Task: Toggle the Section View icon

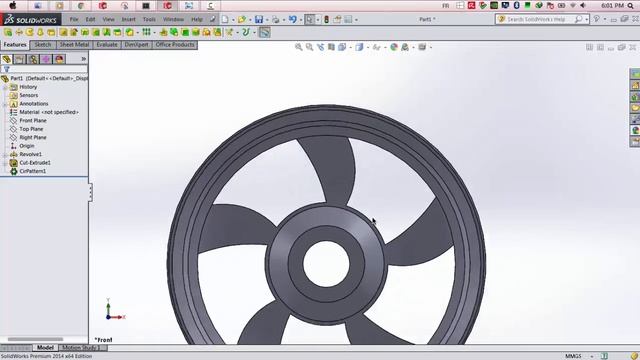Action: coord(331,47)
